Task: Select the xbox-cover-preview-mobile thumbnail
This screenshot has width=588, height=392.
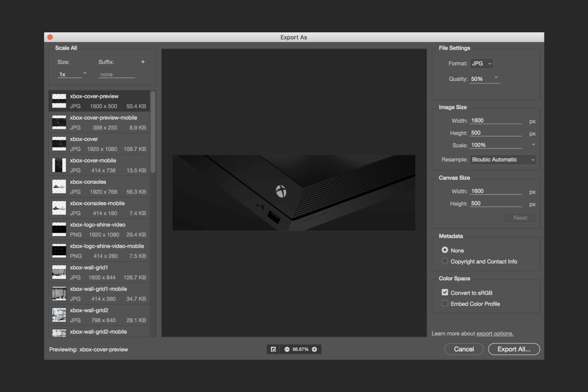Action: tap(59, 122)
